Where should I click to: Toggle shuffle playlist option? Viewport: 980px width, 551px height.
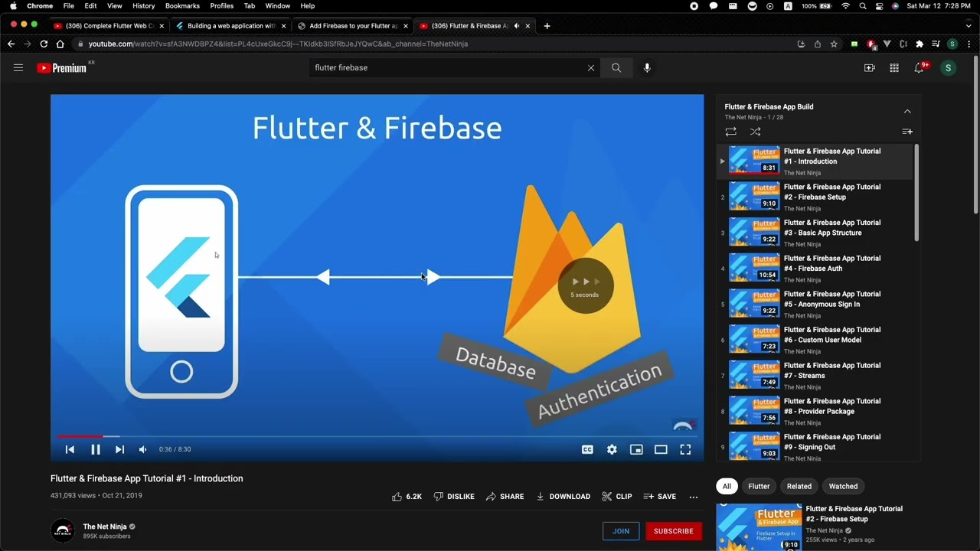[x=755, y=132]
